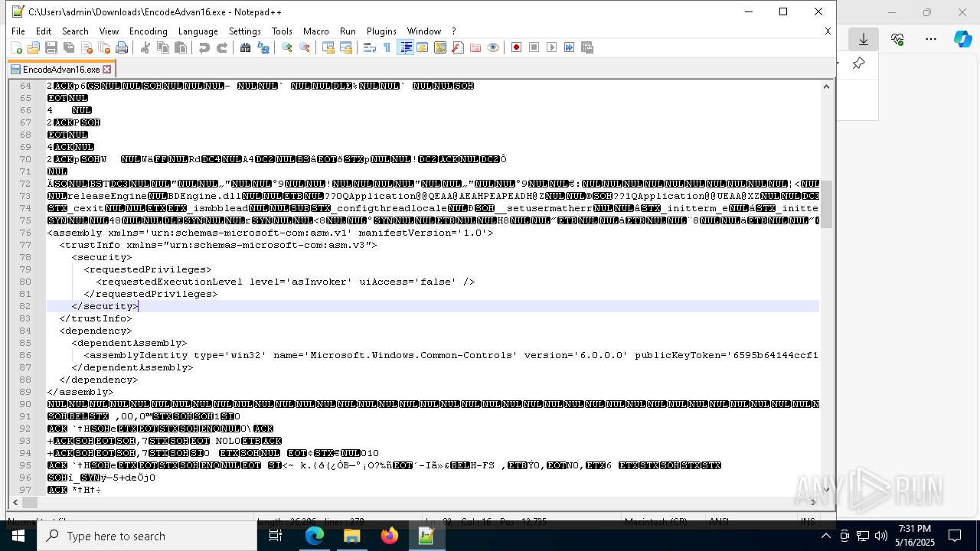
Task: Click the assemblyIdentity line of text
Action: (x=451, y=355)
